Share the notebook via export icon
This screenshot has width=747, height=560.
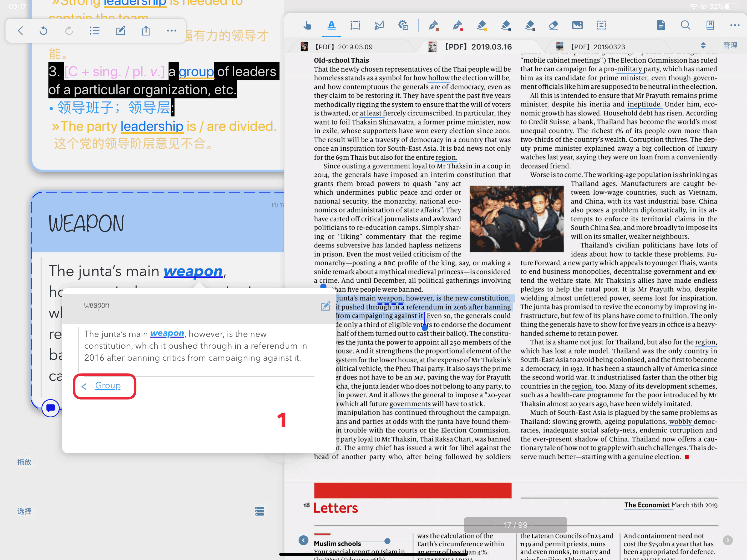(146, 30)
